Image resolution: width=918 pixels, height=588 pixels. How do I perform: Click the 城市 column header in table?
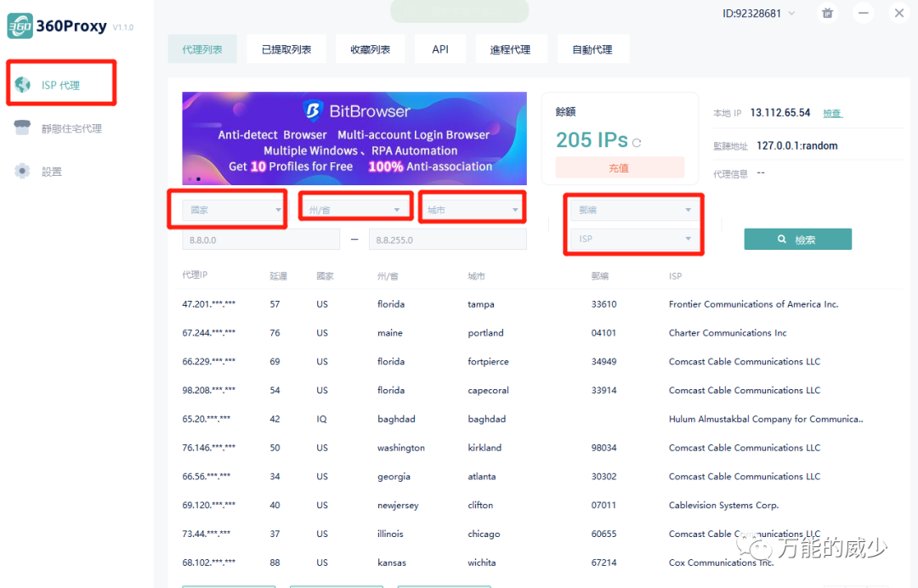477,275
